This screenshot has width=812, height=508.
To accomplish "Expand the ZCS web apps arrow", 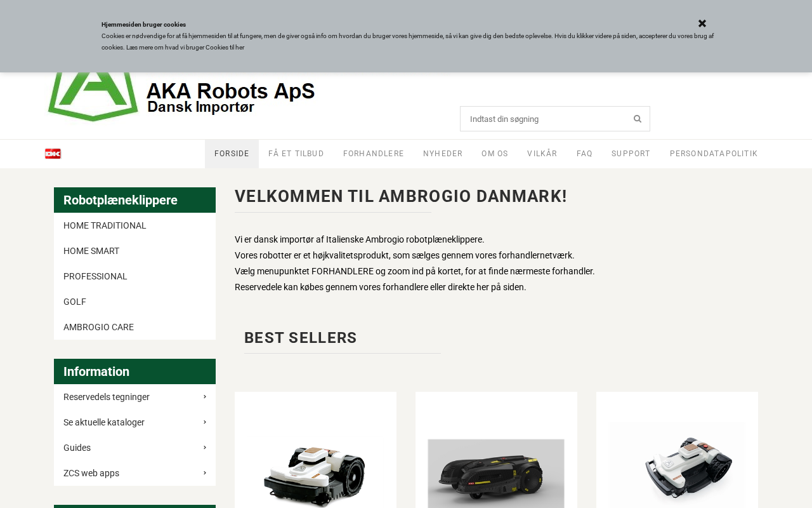I will click(x=205, y=473).
